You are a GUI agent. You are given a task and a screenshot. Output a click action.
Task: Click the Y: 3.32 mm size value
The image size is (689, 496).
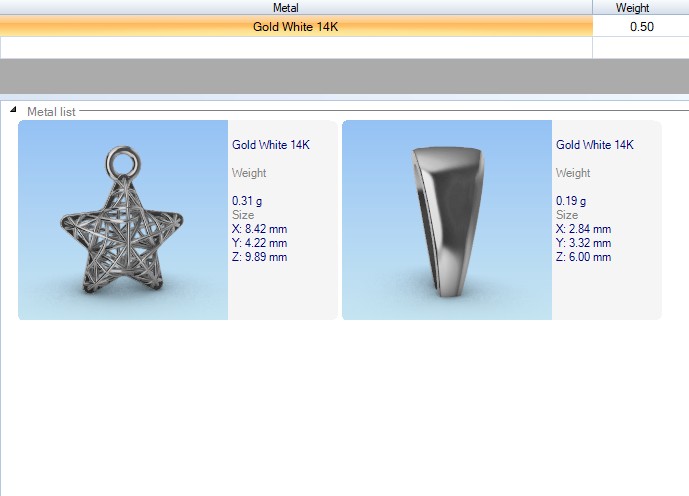click(x=583, y=243)
